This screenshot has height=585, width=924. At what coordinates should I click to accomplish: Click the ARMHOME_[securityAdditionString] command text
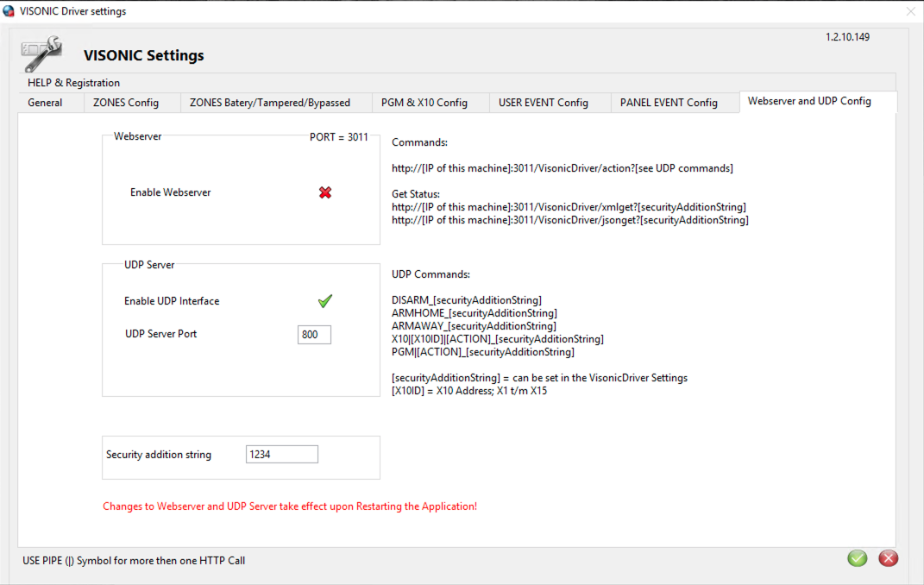[475, 313]
